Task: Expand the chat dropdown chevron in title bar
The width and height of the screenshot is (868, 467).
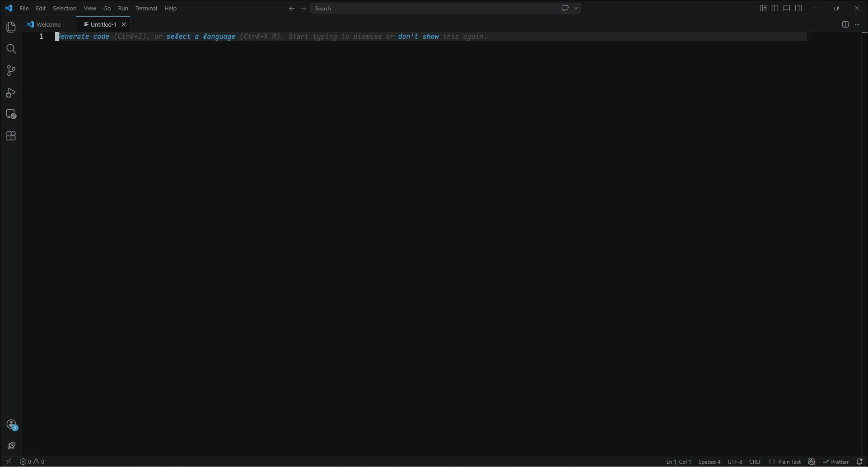Action: point(576,8)
